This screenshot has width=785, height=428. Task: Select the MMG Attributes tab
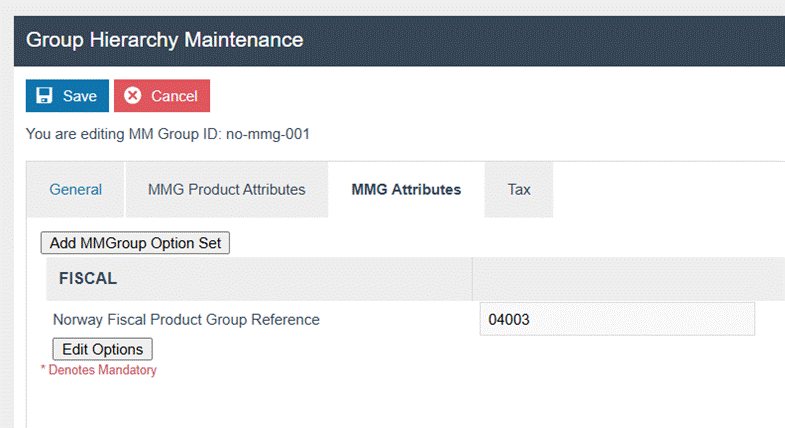[x=406, y=189]
